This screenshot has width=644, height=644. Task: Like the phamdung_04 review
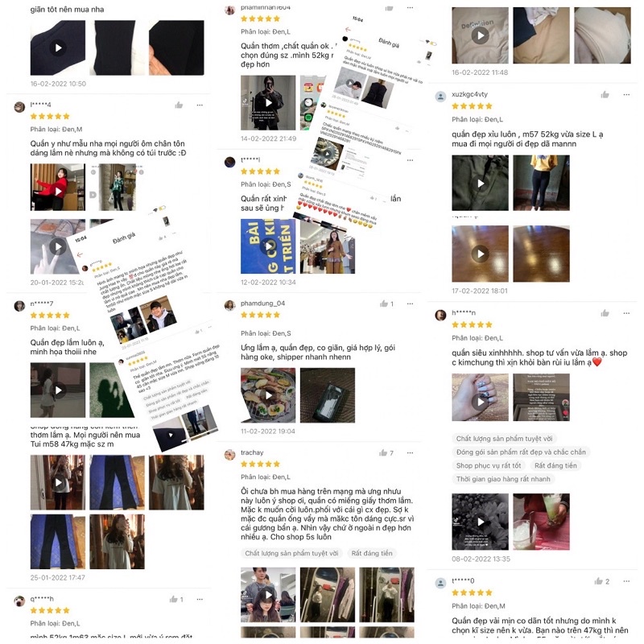pos(384,303)
